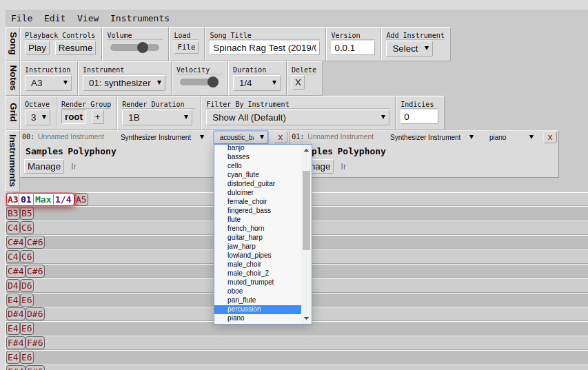Click the A5 note in the grid
This screenshot has height=370, width=588.
coord(81,199)
